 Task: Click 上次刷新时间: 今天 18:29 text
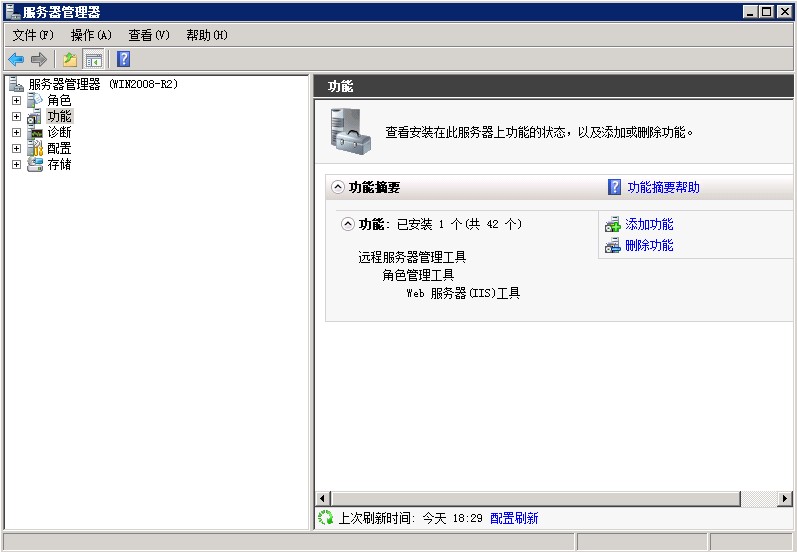(410, 518)
